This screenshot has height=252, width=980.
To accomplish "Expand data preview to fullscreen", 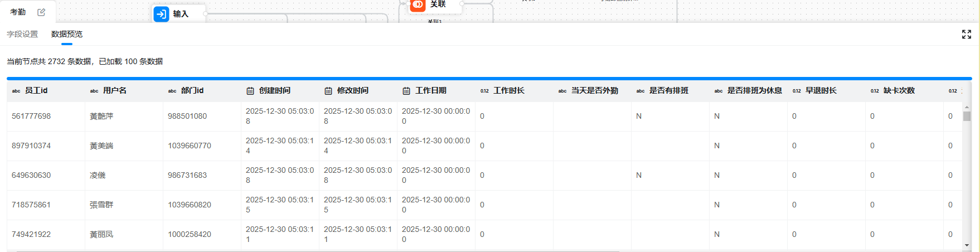I will 967,34.
